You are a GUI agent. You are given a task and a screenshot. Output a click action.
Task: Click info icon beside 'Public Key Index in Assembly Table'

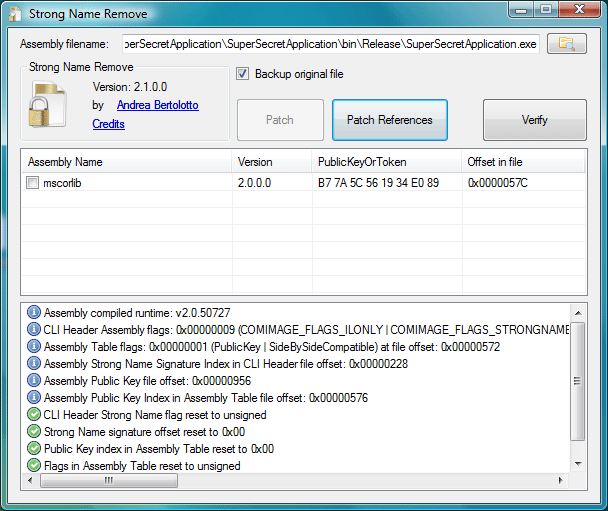pos(34,397)
